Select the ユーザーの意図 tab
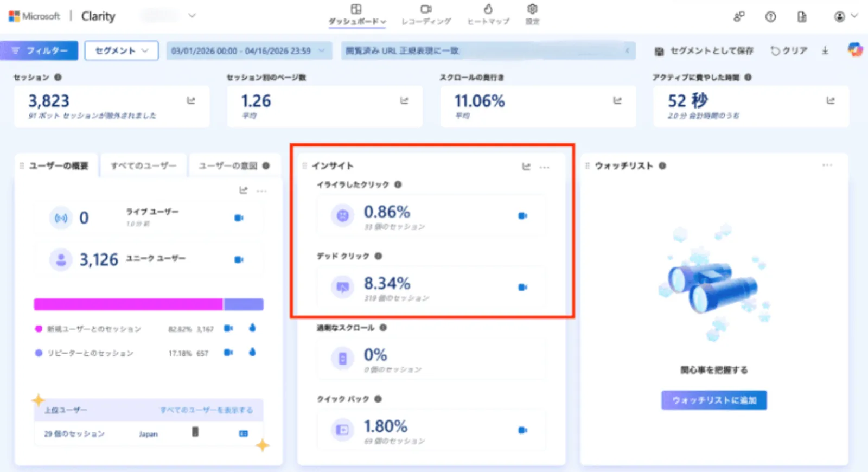Viewport: 868px width, 472px height. point(234,165)
